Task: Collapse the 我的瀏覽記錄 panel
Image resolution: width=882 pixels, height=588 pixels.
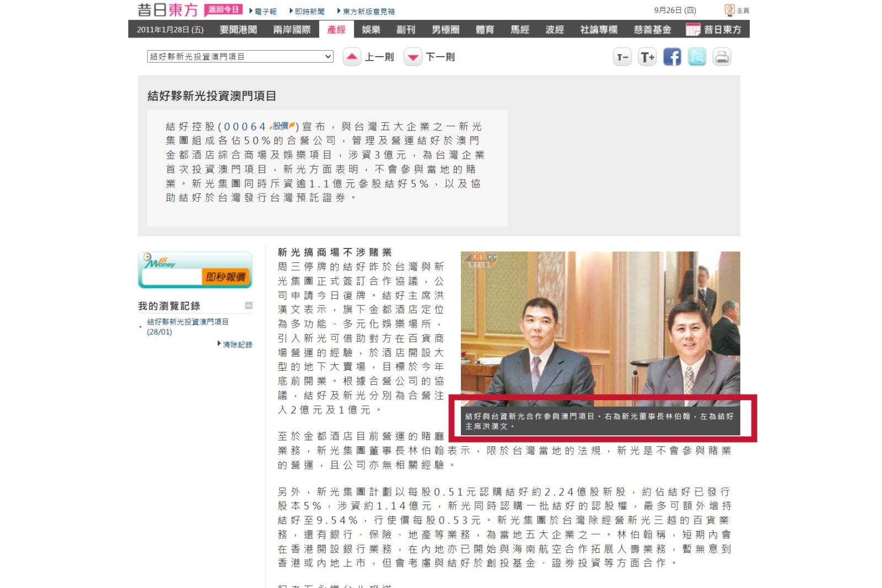Action: pos(249,305)
